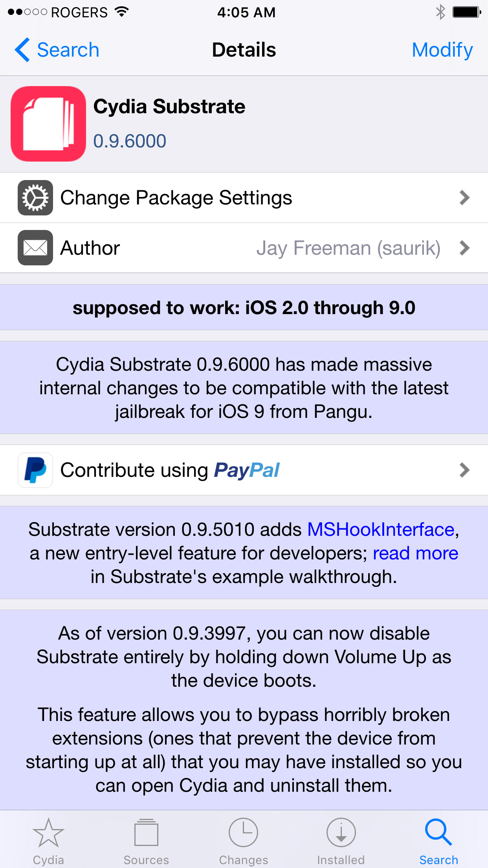Screen dimensions: 488x868
Task: Tap the Search magnifier tab icon
Action: tap(438, 833)
